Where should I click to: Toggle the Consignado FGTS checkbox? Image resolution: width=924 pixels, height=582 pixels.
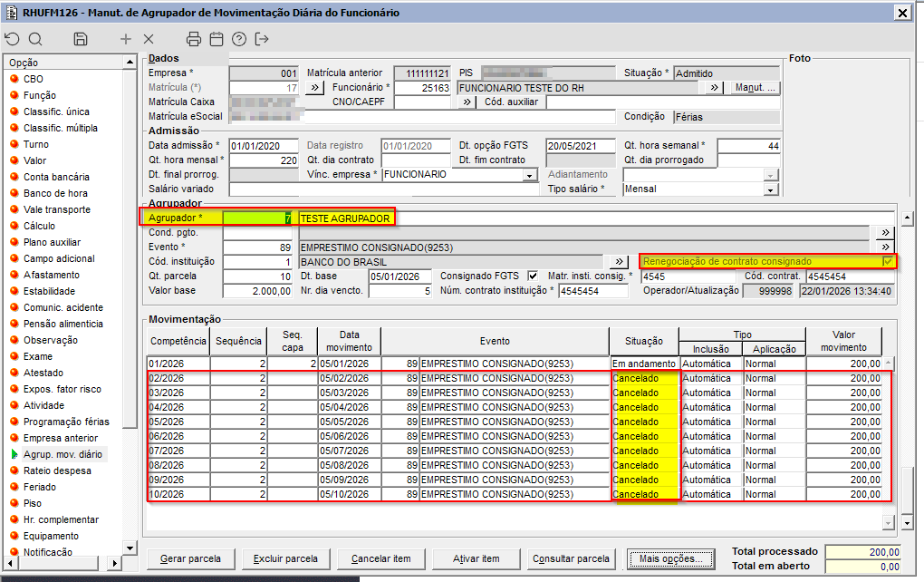coord(533,276)
